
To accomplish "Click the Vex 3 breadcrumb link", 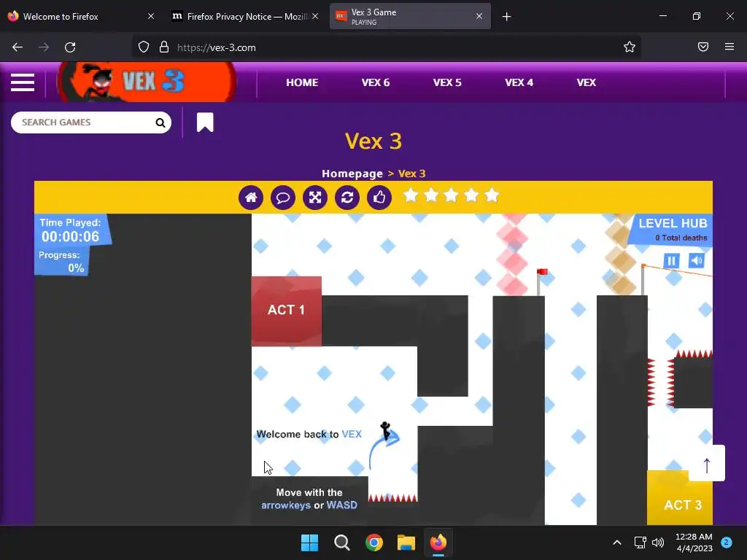I will pos(411,174).
